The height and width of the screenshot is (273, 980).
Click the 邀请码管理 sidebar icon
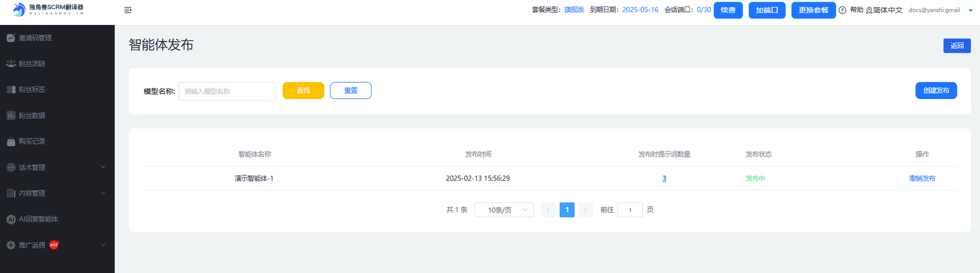(x=11, y=38)
